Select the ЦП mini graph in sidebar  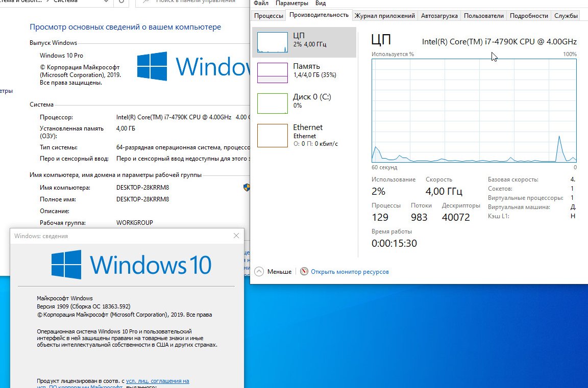273,42
